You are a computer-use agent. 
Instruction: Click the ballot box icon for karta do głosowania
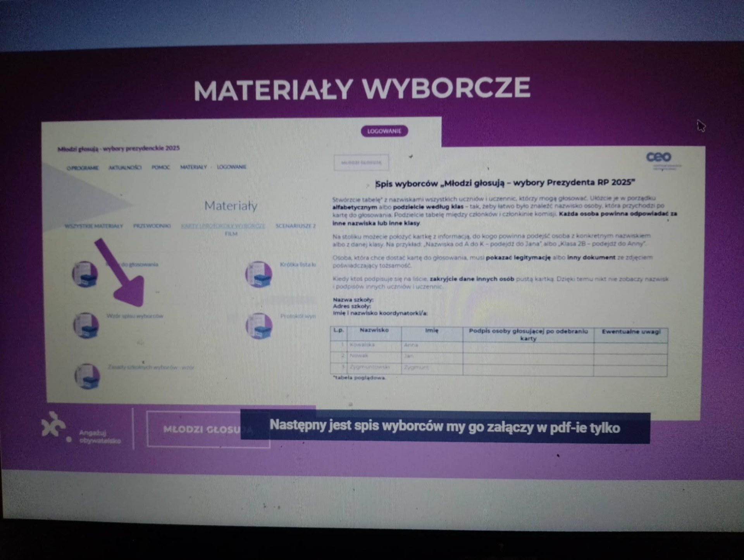[x=85, y=274]
